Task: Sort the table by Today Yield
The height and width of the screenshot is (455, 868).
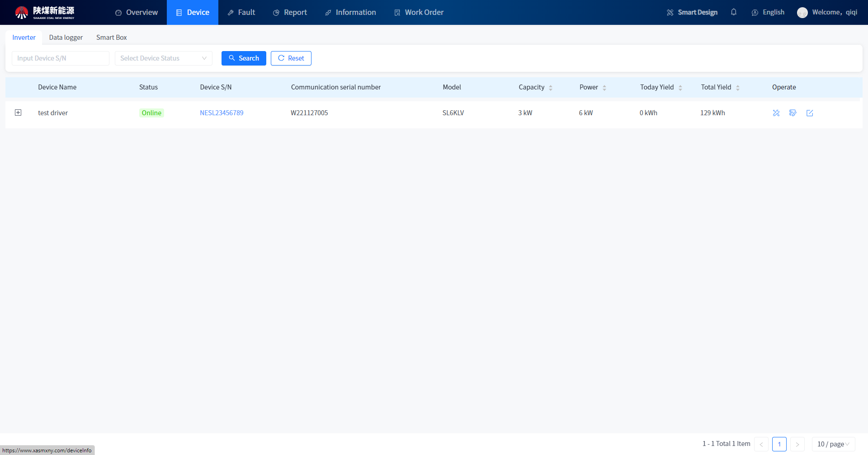Action: [680, 88]
